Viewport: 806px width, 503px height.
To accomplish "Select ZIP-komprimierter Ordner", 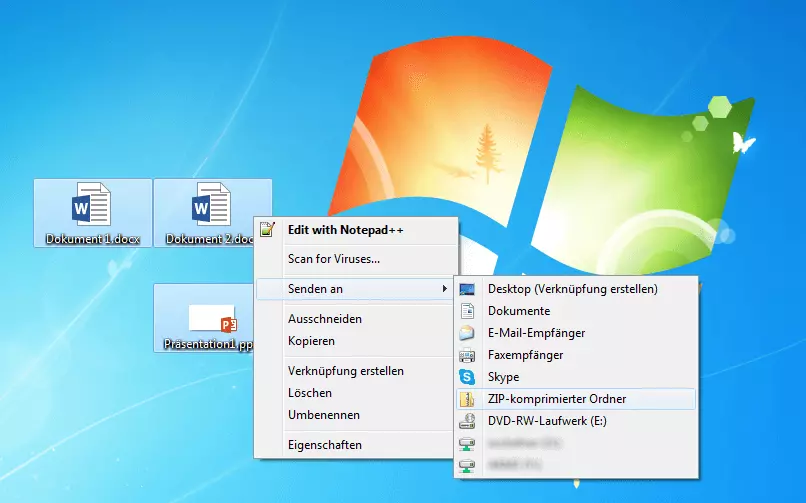I will (x=576, y=399).
